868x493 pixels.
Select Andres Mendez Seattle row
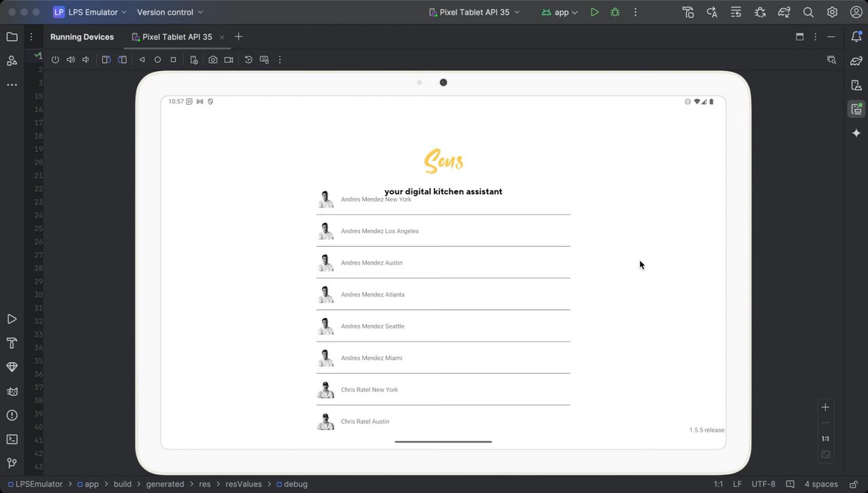(x=443, y=326)
